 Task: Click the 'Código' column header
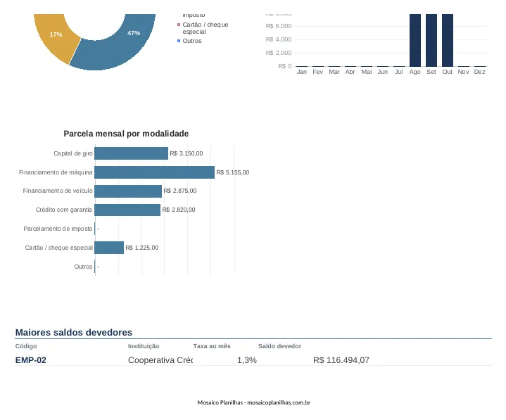[x=26, y=346]
